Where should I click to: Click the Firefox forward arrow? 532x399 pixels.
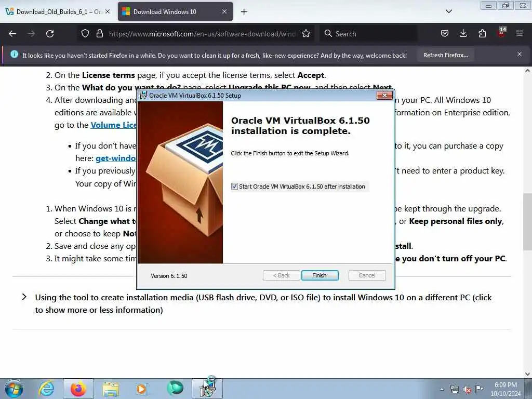(31, 34)
